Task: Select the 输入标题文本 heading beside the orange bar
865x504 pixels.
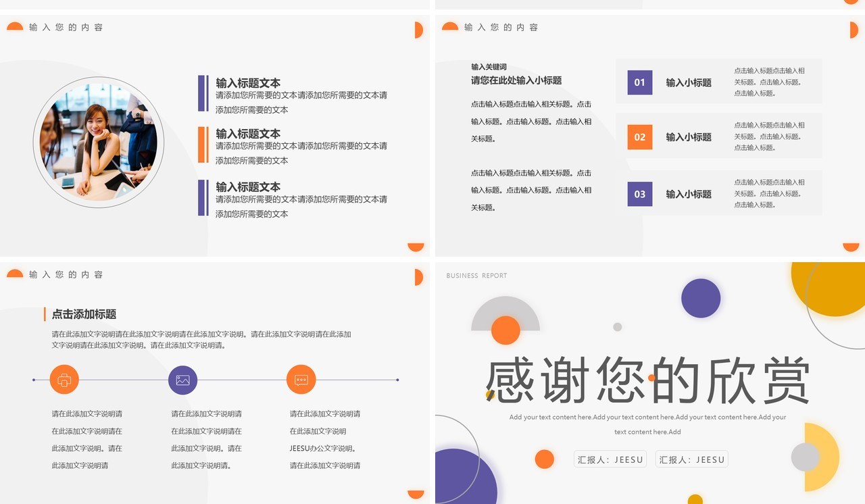Action: tap(248, 134)
